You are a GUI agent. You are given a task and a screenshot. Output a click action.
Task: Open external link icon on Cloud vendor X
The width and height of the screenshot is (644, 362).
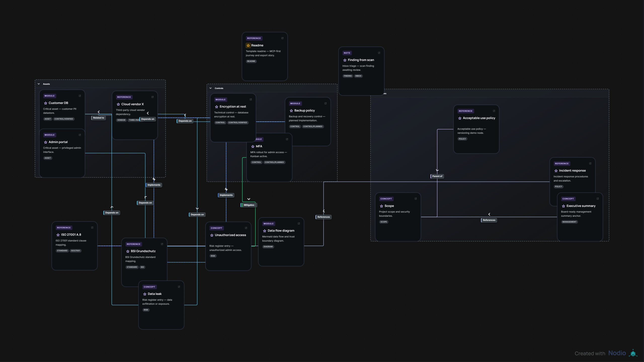coord(152,97)
